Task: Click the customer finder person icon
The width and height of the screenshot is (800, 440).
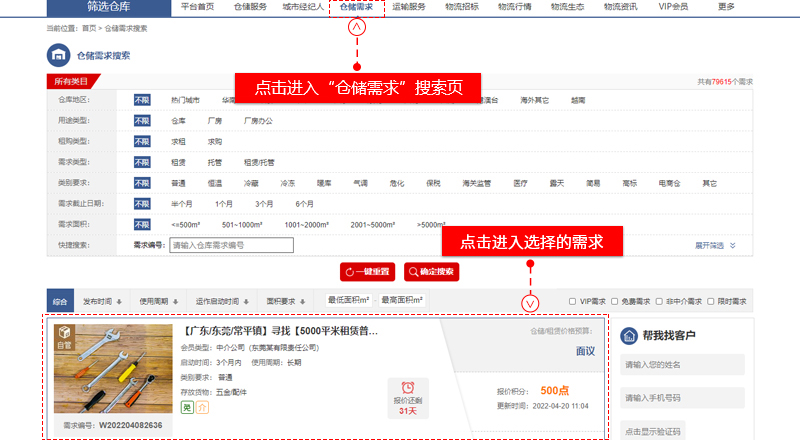Action: click(630, 336)
